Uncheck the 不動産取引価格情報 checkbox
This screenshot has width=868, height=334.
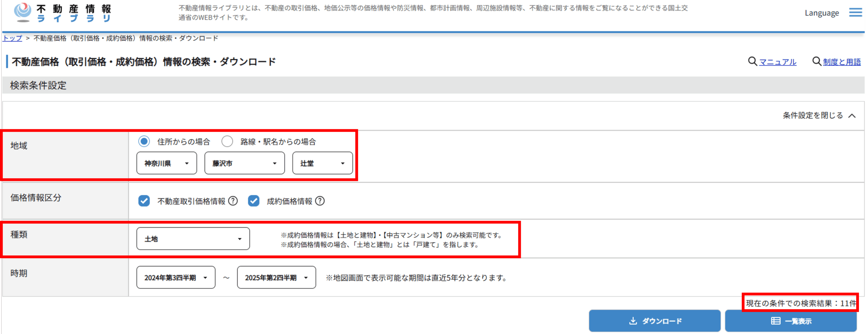(x=144, y=201)
